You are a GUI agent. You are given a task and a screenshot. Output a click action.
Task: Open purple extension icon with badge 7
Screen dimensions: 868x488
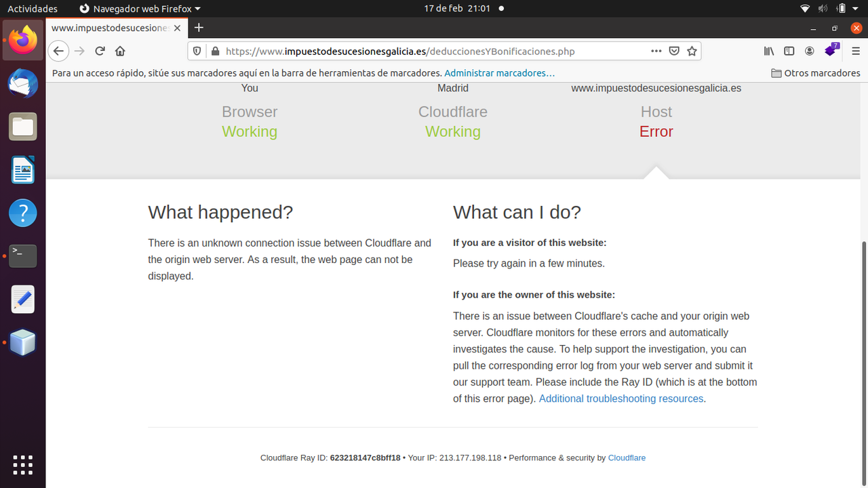pyautogui.click(x=831, y=50)
